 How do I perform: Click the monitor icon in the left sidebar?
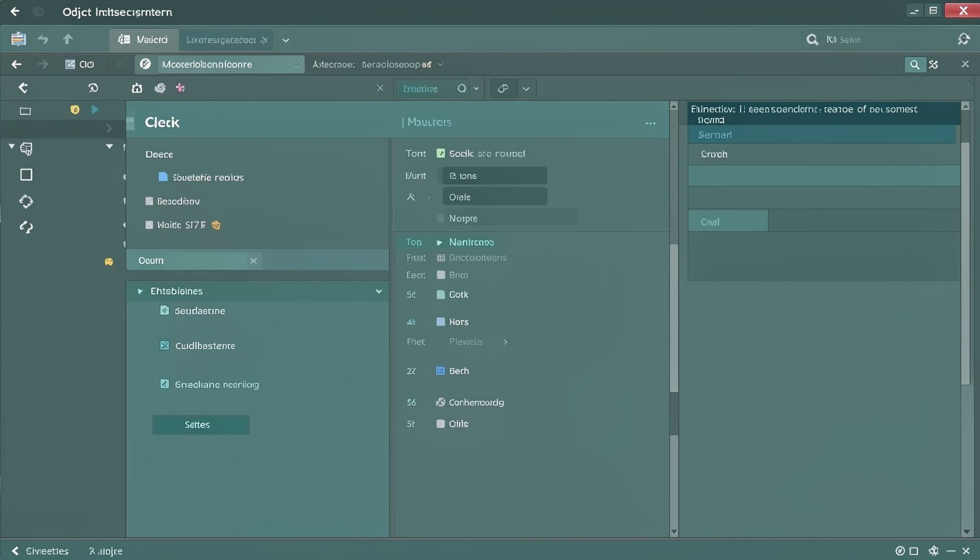pyautogui.click(x=26, y=148)
